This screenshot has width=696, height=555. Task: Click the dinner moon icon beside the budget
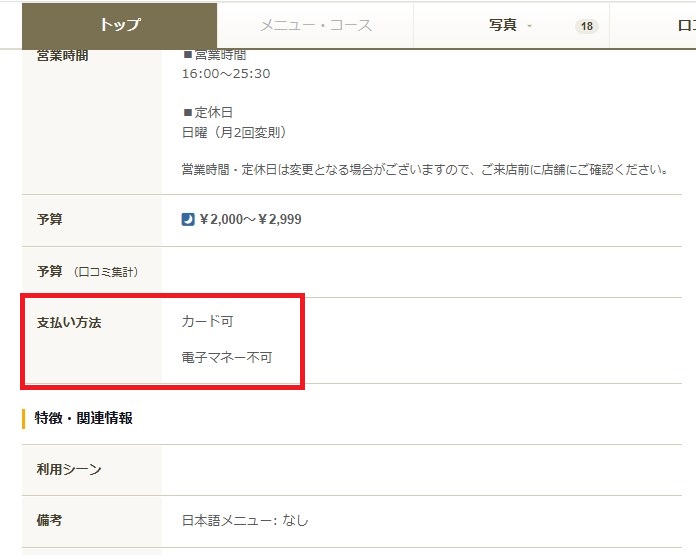coord(188,220)
